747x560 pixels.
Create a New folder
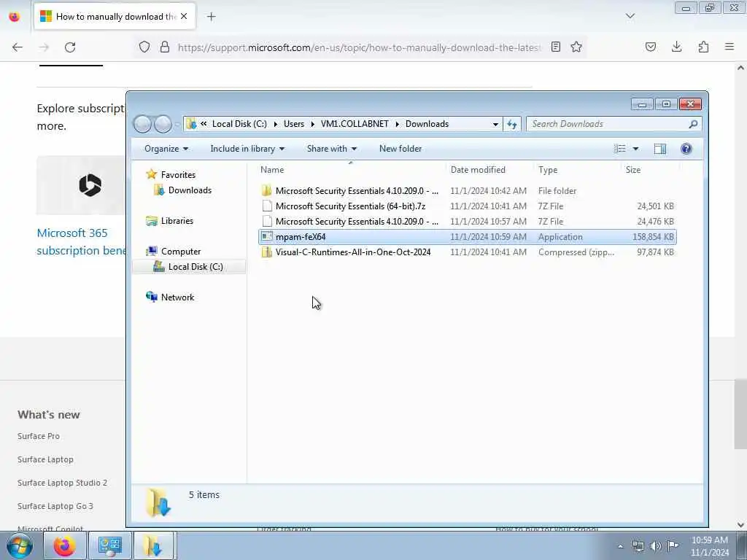tap(400, 149)
